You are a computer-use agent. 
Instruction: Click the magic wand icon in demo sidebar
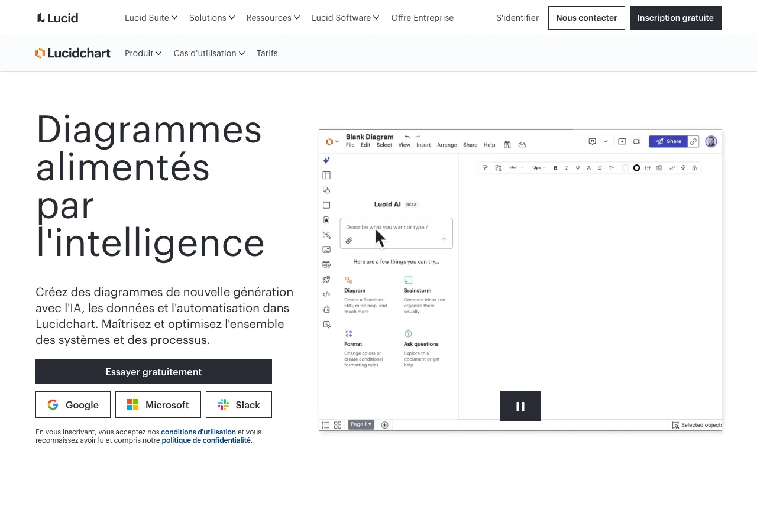point(326,235)
